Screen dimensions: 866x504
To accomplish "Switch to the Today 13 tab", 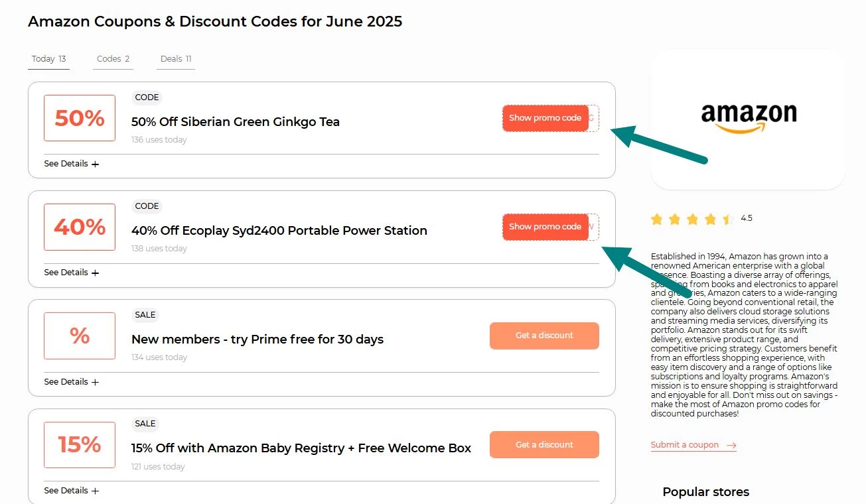I will tap(48, 59).
